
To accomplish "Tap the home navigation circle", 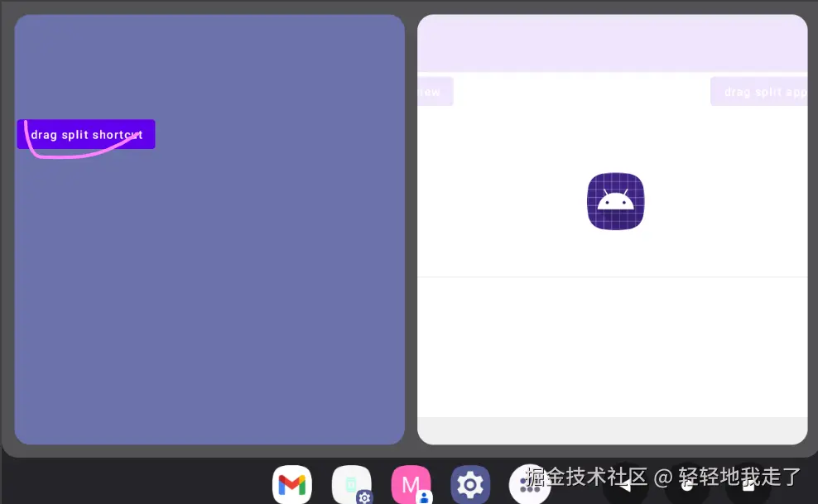I will [x=687, y=485].
